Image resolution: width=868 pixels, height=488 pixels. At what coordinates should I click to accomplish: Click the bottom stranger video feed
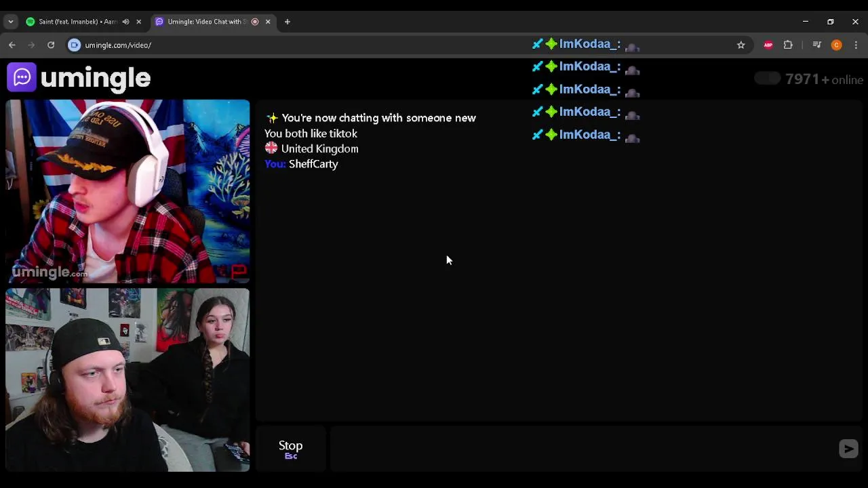pyautogui.click(x=127, y=380)
